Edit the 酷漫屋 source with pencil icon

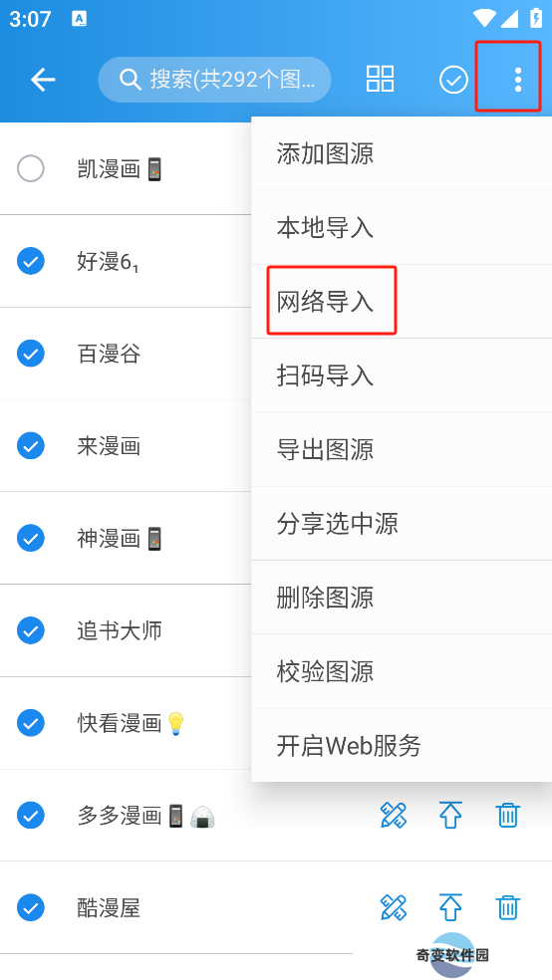coord(394,907)
